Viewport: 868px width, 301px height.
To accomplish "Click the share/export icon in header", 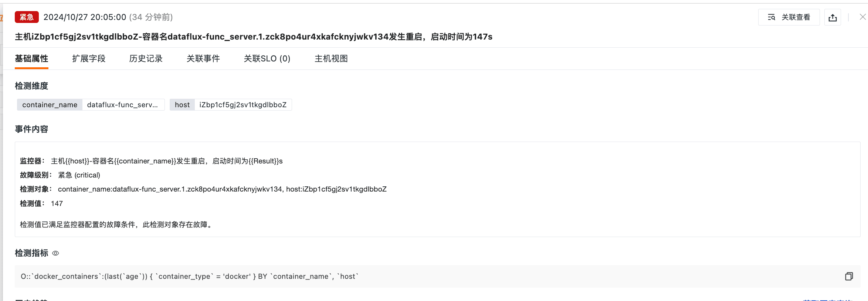I will click(x=833, y=17).
